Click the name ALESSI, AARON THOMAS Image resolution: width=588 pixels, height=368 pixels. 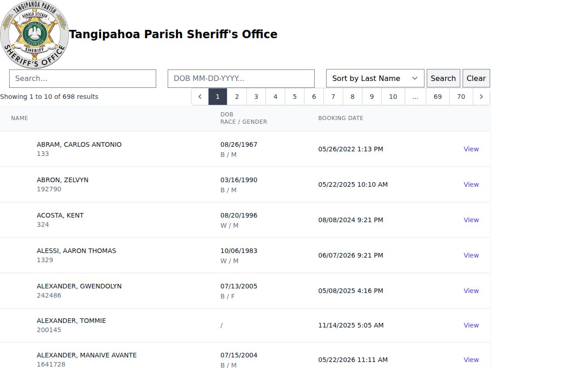[x=76, y=251]
